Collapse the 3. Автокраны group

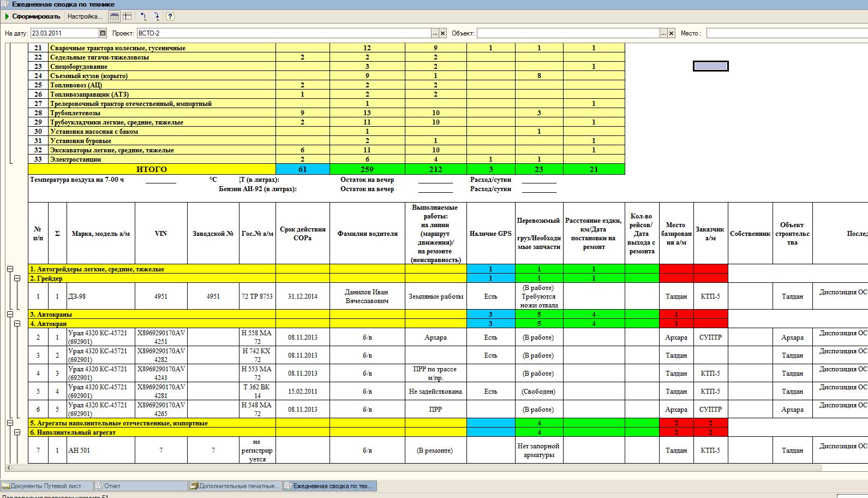pos(10,315)
